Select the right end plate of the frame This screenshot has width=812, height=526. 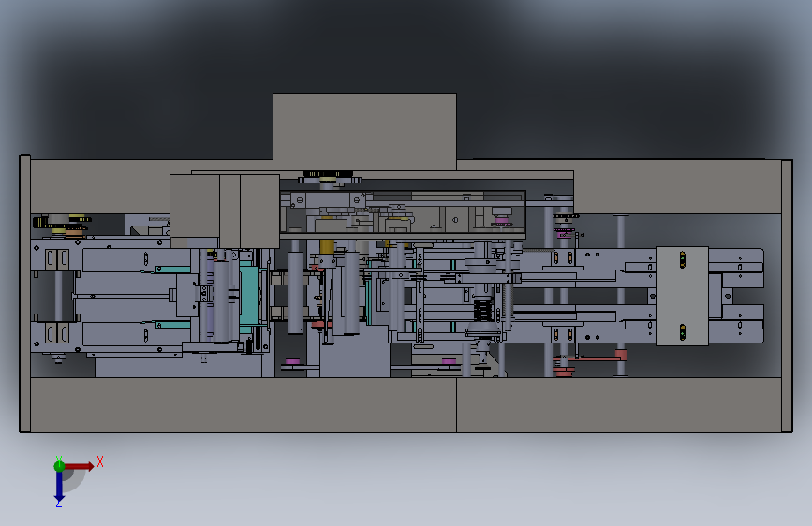pyautogui.click(x=787, y=296)
